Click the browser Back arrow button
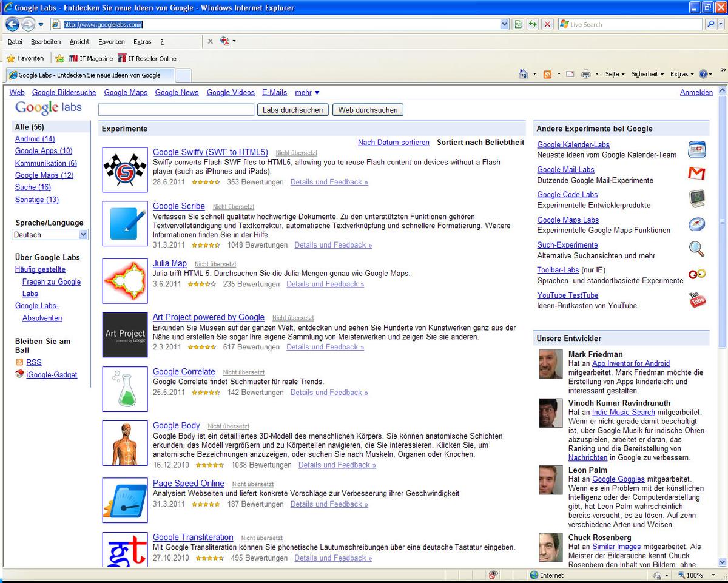Image resolution: width=728 pixels, height=583 pixels. (13, 24)
